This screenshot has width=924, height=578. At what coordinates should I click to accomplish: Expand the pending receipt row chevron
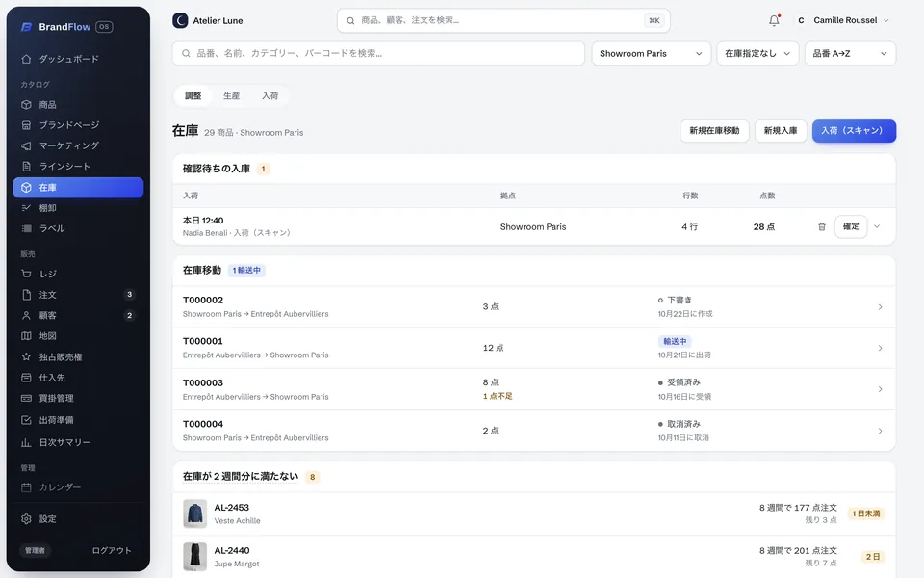point(877,226)
